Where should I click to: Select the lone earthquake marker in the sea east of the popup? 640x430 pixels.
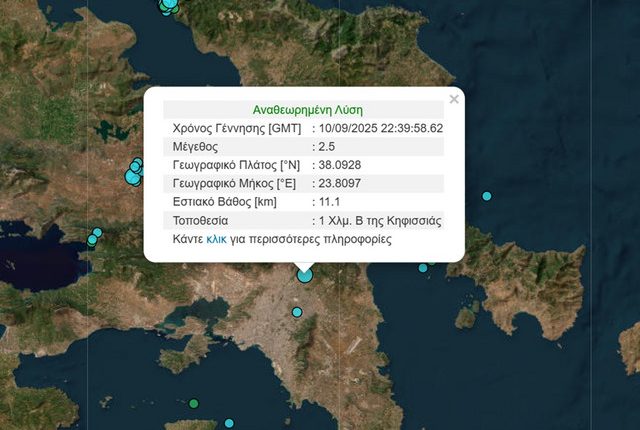tap(487, 196)
